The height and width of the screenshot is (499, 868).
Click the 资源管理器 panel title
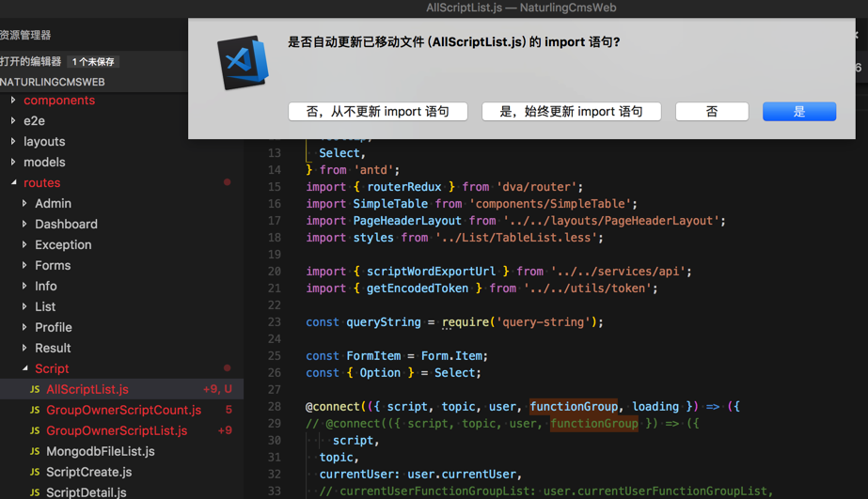click(25, 35)
